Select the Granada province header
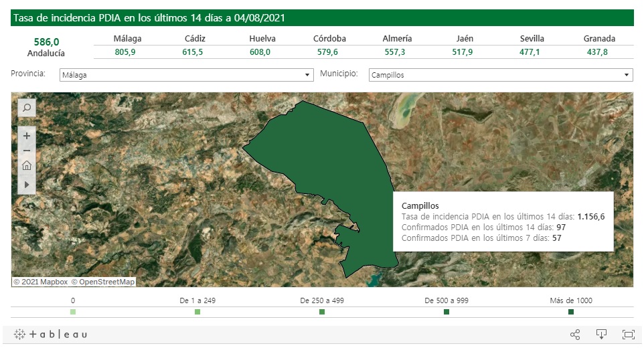 pos(599,39)
